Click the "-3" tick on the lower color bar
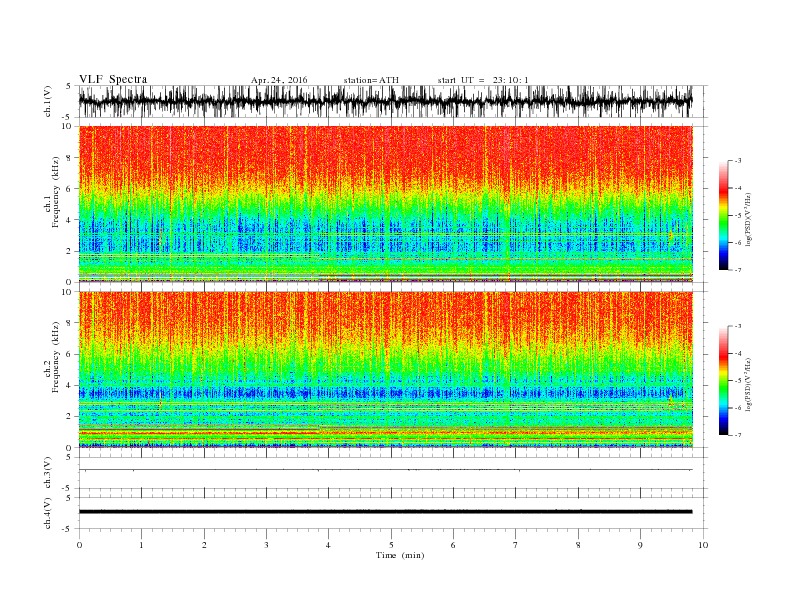 click(x=737, y=326)
